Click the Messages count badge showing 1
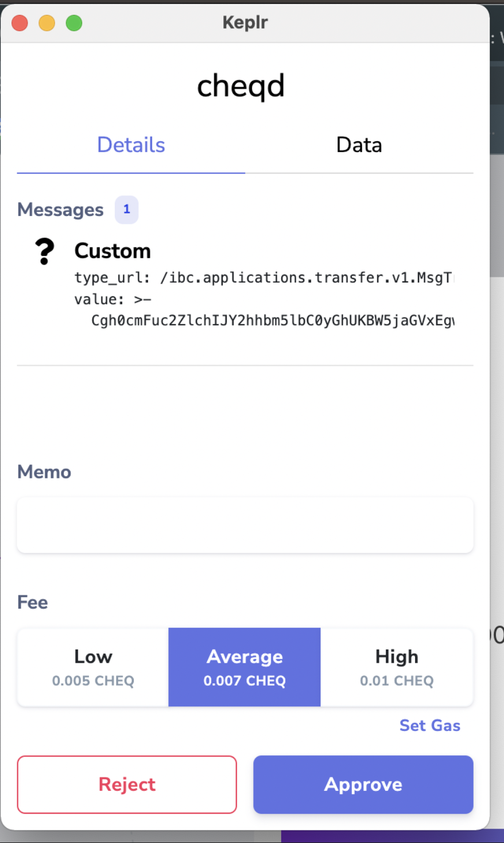Image resolution: width=504 pixels, height=843 pixels. [x=127, y=210]
